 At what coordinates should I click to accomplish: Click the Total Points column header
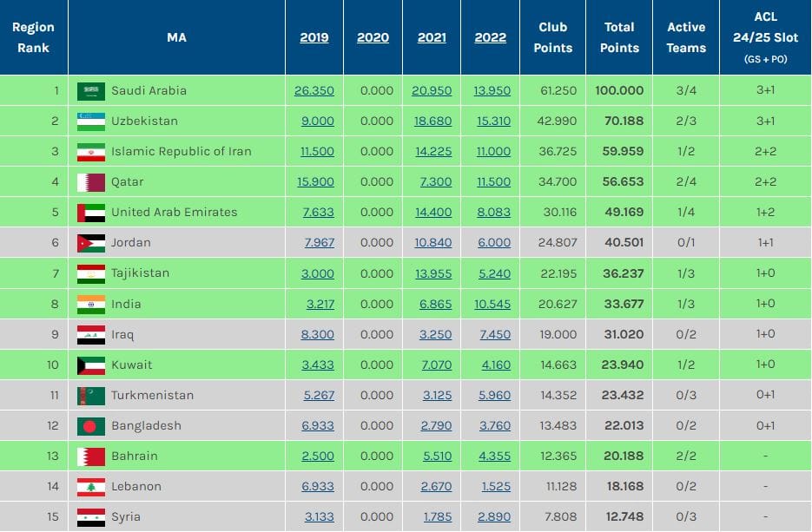pyautogui.click(x=619, y=37)
